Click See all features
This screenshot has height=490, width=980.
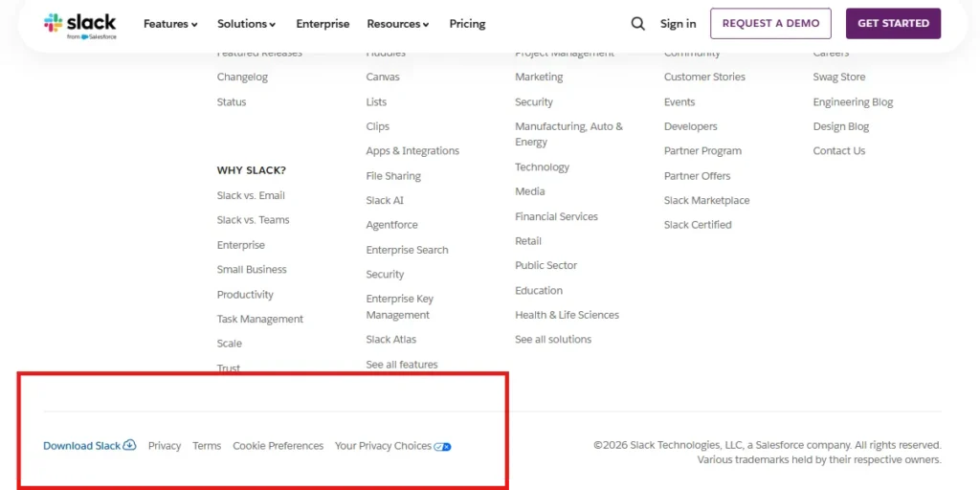click(x=402, y=365)
